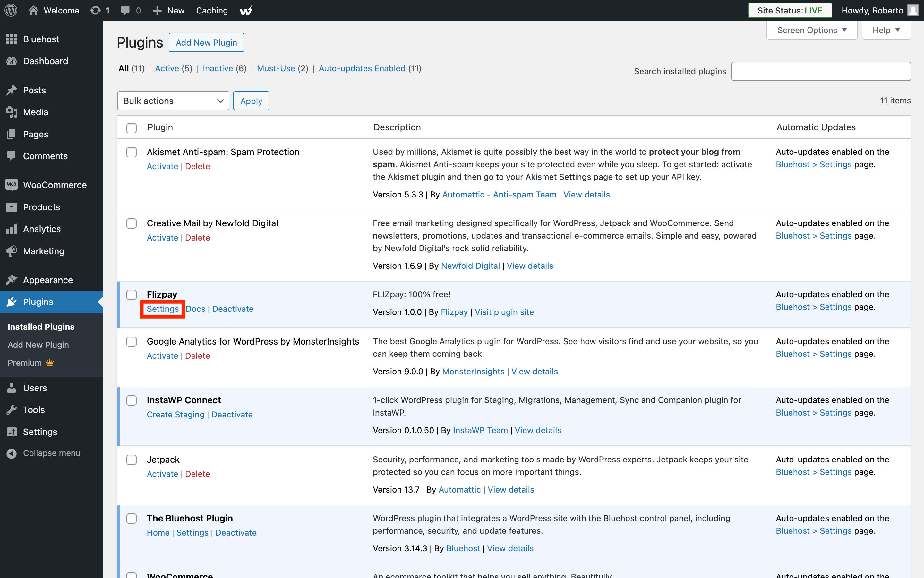Filter plugins by Inactive
Viewport: 924px width, 578px height.
[x=218, y=68]
